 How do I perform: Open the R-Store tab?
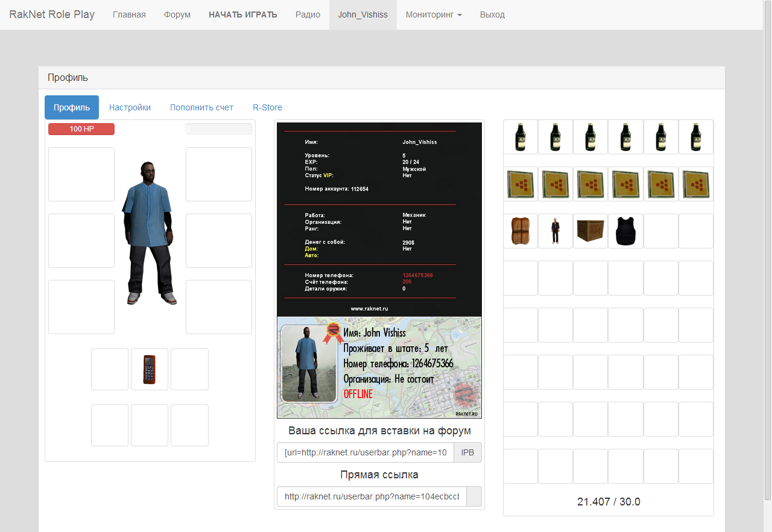pos(267,107)
